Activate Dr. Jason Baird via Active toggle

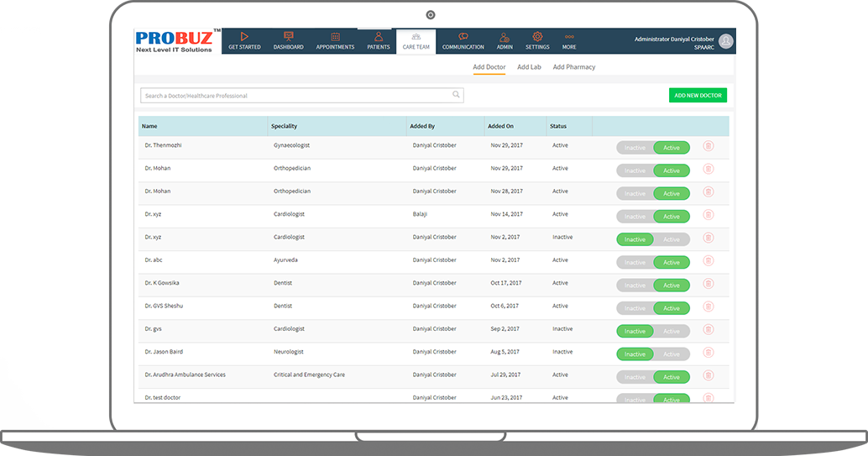pyautogui.click(x=672, y=354)
